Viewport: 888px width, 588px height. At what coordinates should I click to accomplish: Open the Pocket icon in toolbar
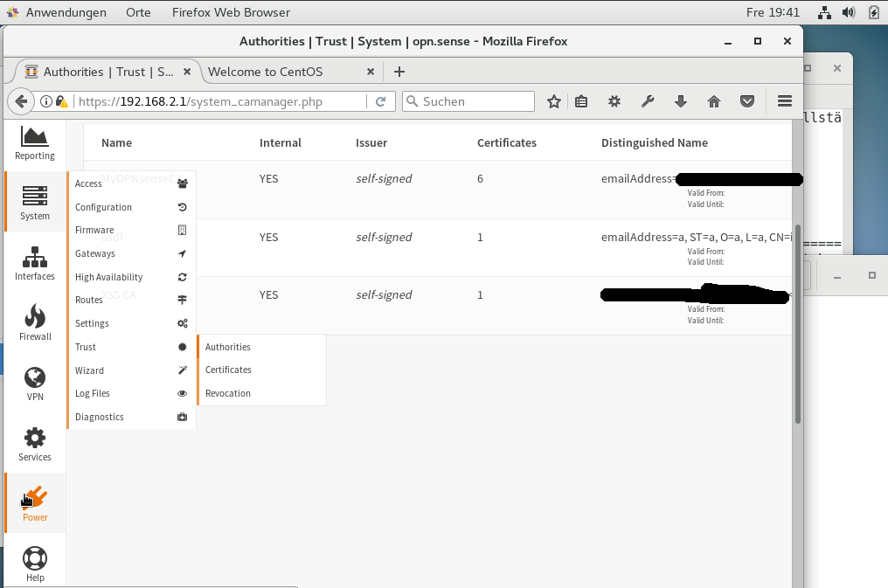pos(747,101)
